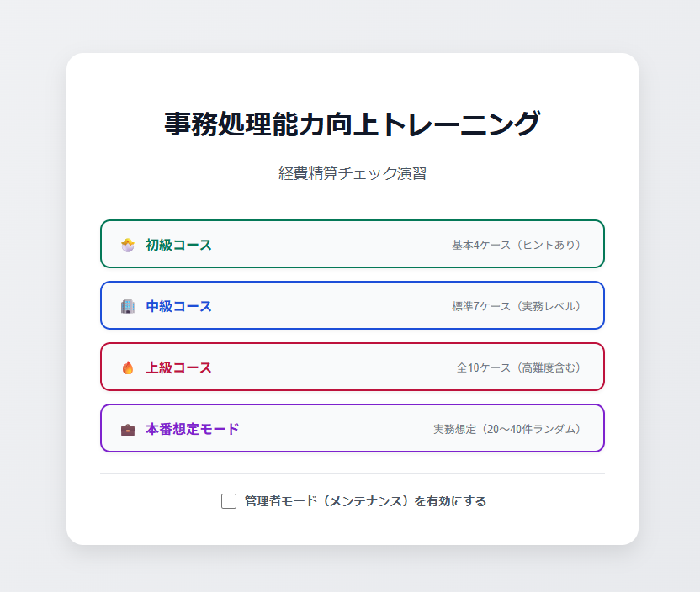Image resolution: width=700 pixels, height=592 pixels.
Task: Click the text 実務想定（20〜40件ランダム）
Action: pos(505,428)
